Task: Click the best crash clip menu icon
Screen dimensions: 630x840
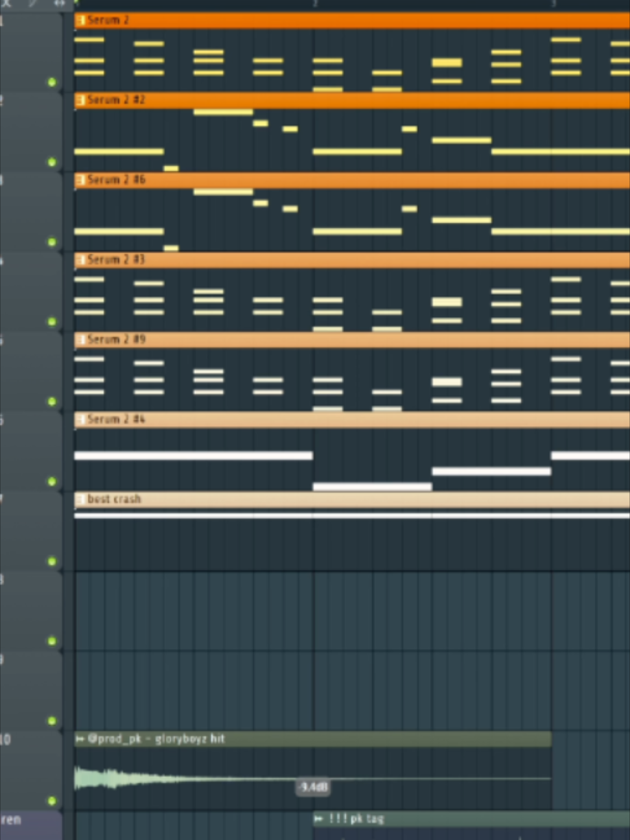Action: (x=80, y=500)
